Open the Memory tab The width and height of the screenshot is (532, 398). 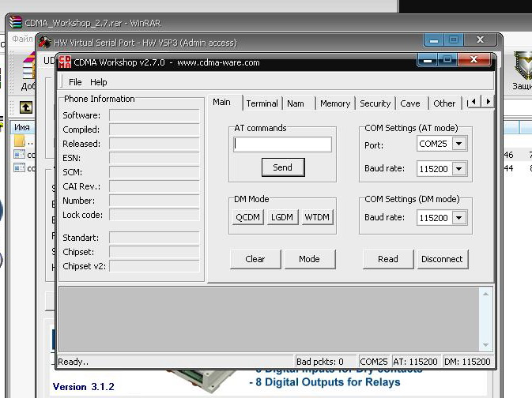(x=335, y=103)
